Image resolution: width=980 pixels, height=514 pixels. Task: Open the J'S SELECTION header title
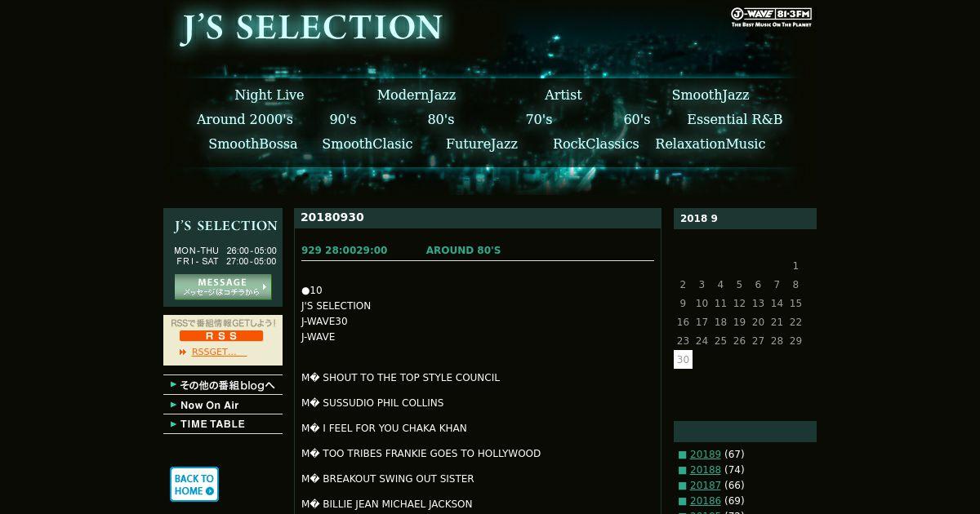(x=311, y=28)
